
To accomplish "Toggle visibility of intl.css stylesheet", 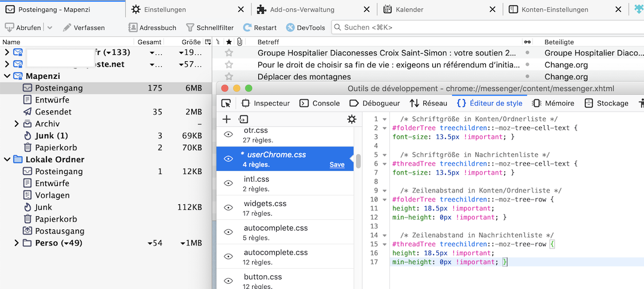I will 228,183.
